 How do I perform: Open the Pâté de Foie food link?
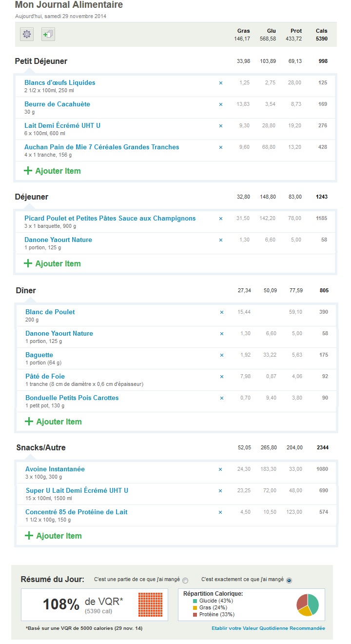coord(45,376)
